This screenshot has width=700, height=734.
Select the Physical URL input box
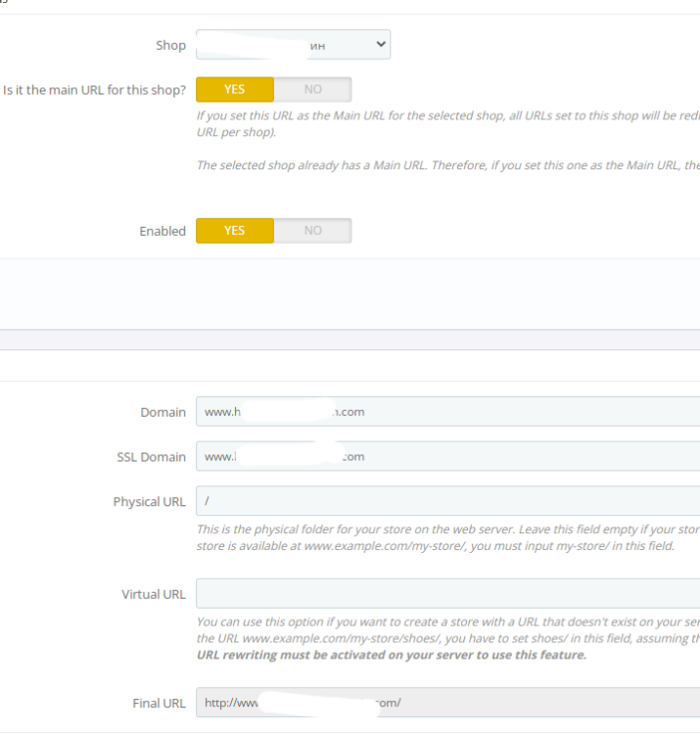pyautogui.click(x=447, y=501)
